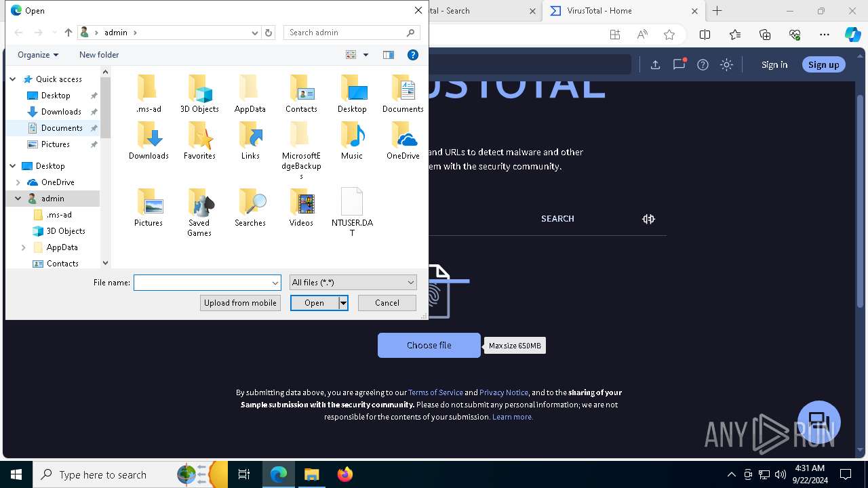
Task: Click the refresh button next to address bar
Action: tap(269, 33)
